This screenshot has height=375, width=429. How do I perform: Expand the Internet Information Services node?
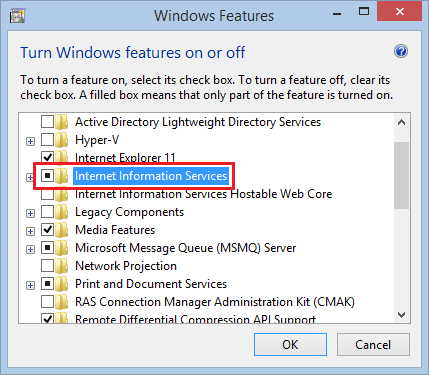point(30,177)
